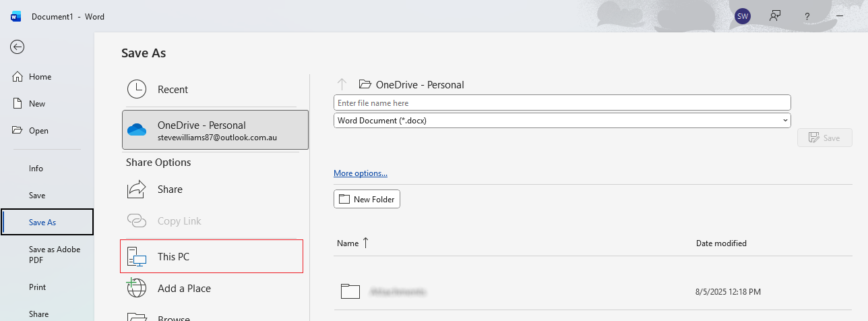Click the file name input field
Viewport: 868px width, 321px height.
(561, 103)
